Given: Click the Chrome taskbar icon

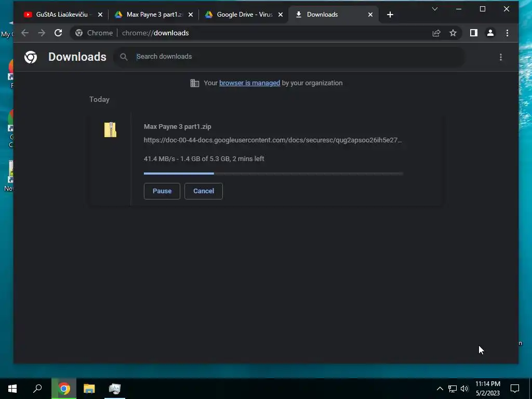Looking at the screenshot, I should [64, 389].
